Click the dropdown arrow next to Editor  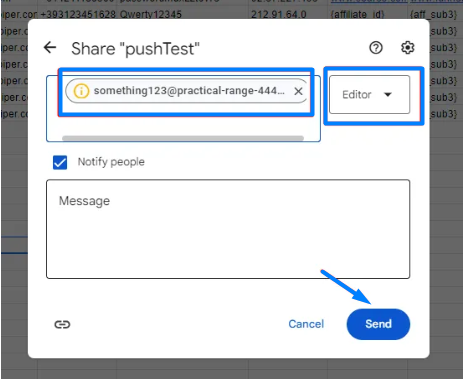(x=388, y=95)
